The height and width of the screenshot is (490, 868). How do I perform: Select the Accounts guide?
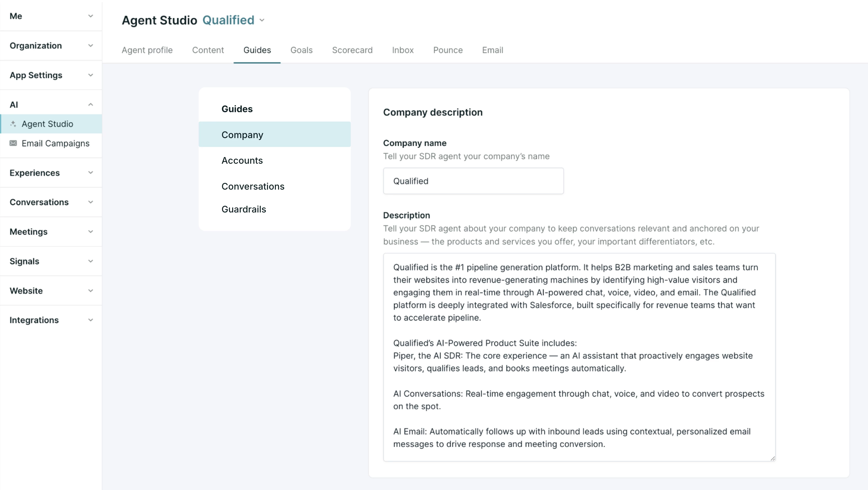(x=274, y=160)
